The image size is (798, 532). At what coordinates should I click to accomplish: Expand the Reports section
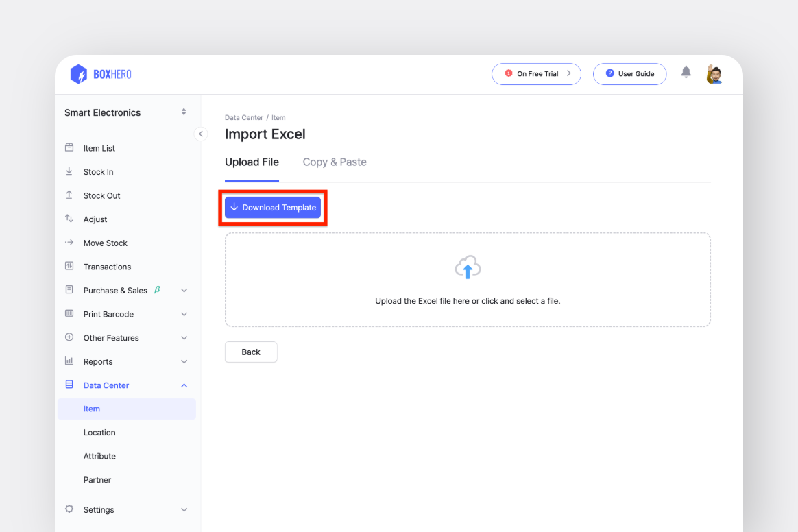tap(184, 361)
